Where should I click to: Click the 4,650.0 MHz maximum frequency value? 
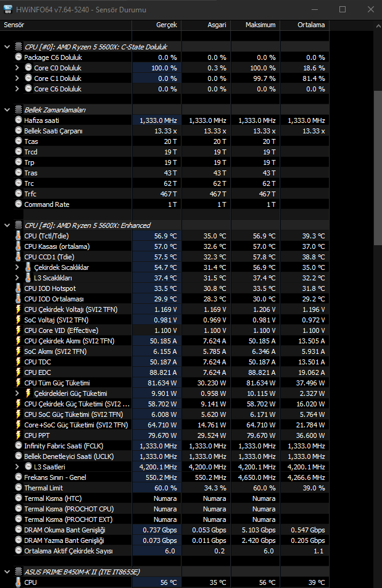coord(257,477)
